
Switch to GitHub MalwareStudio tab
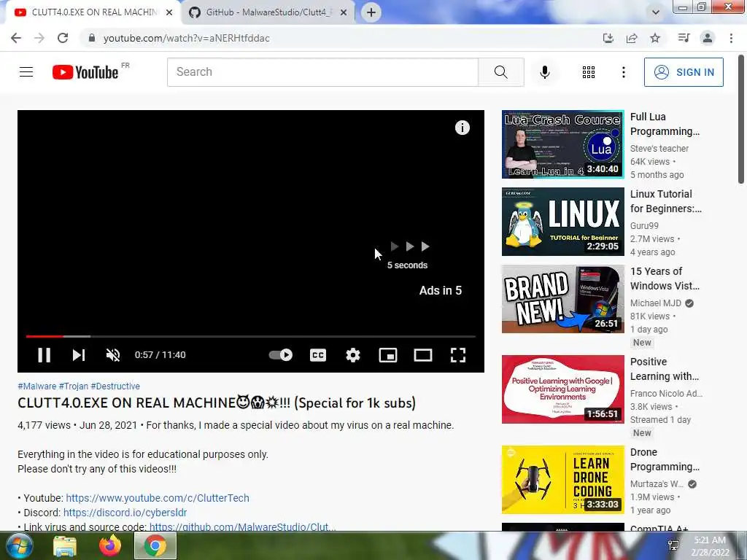(x=268, y=12)
